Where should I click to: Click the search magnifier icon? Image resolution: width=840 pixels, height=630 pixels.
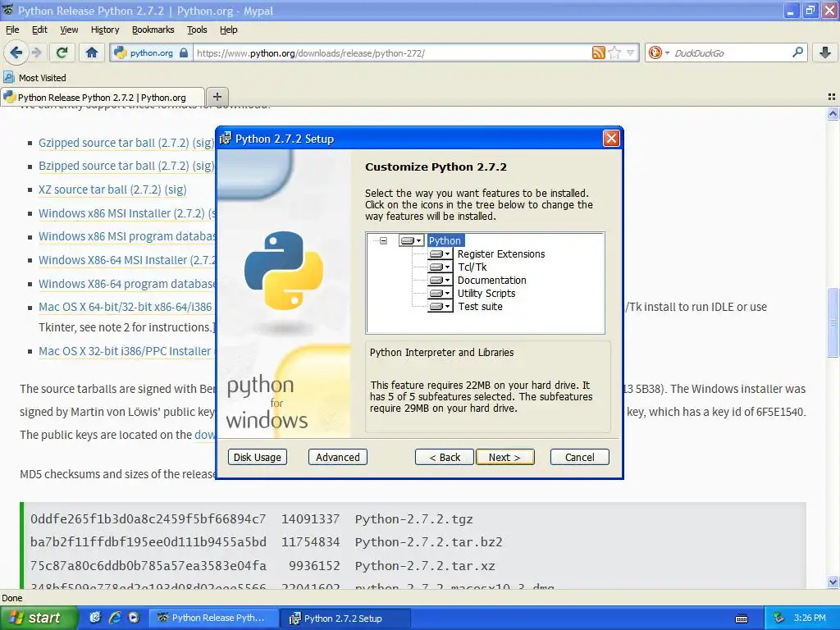click(x=797, y=52)
